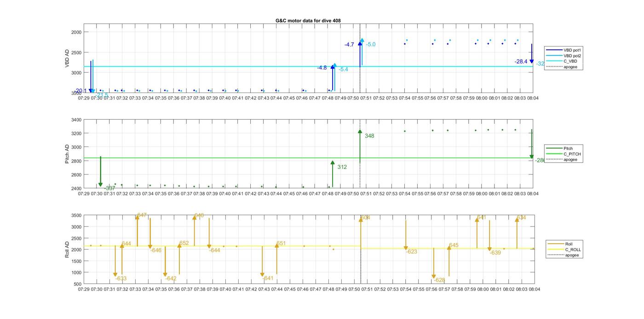The width and height of the screenshot is (644, 319).
Task: Click the 'VBD AD' y-axis label
Action: (x=67, y=58)
